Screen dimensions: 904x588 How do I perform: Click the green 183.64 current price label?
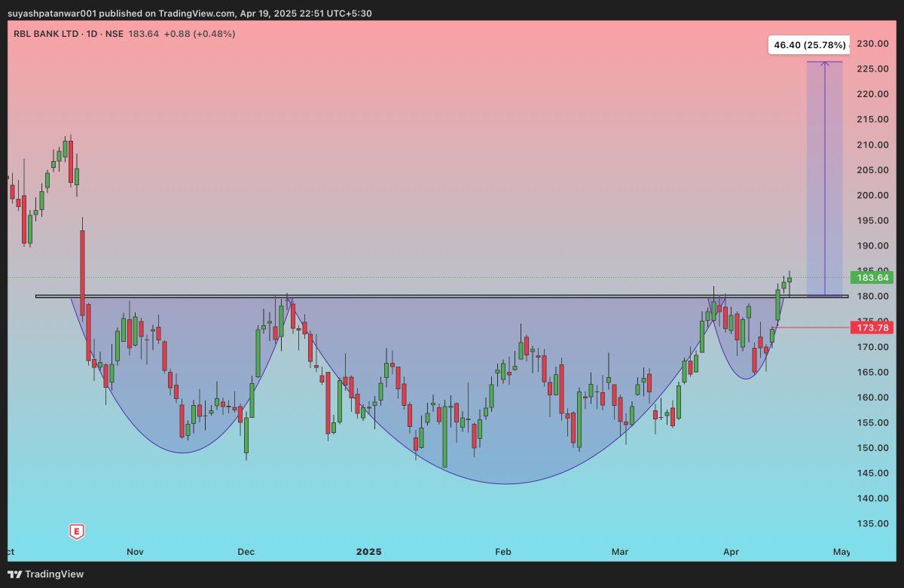pos(871,278)
